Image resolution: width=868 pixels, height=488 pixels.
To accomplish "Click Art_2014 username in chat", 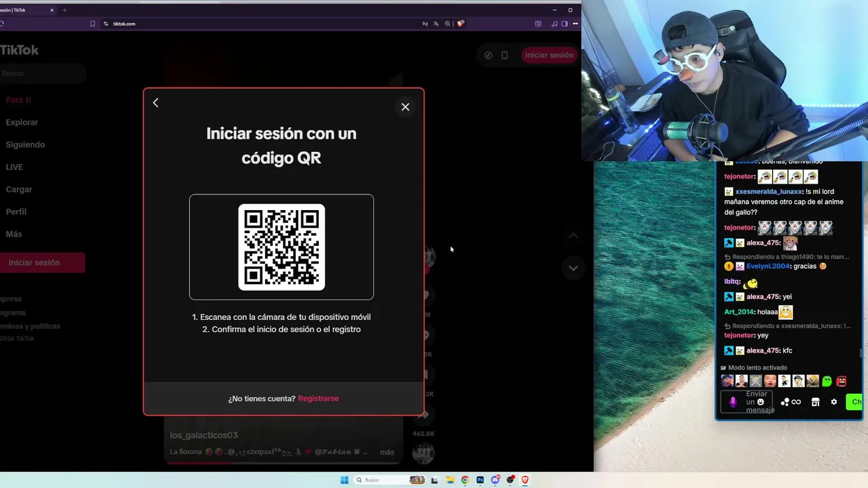I will pos(739,312).
